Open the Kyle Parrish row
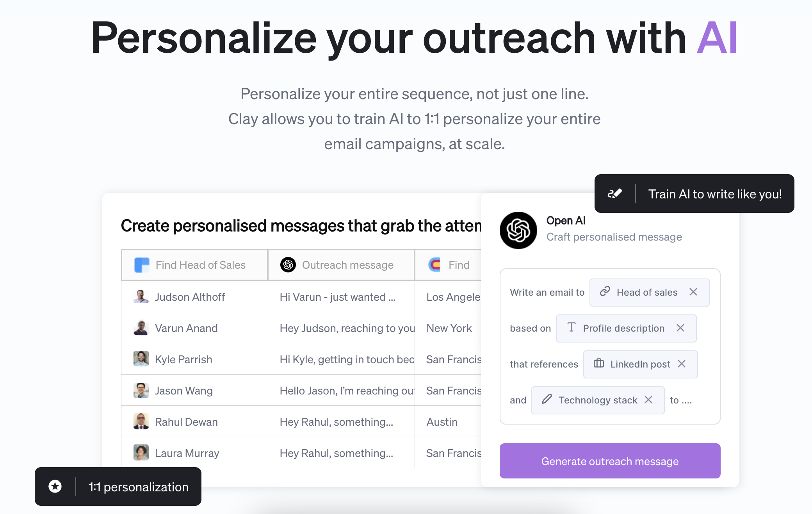The image size is (812, 514). coord(183,359)
